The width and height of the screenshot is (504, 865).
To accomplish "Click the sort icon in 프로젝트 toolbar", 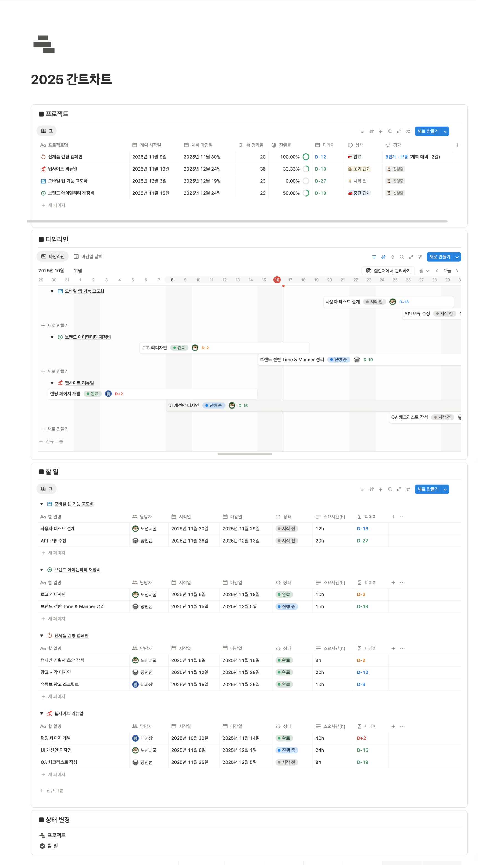I will tap(371, 131).
